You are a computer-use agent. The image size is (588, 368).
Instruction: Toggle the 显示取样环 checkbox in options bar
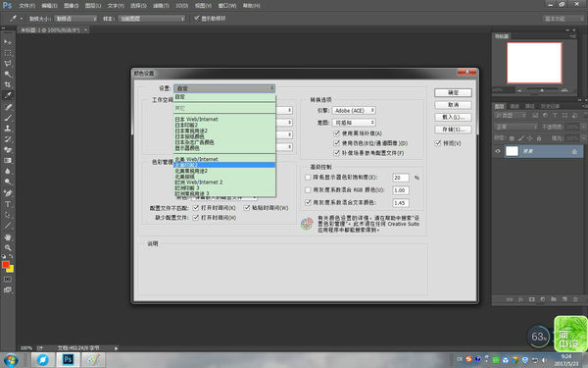(x=197, y=18)
